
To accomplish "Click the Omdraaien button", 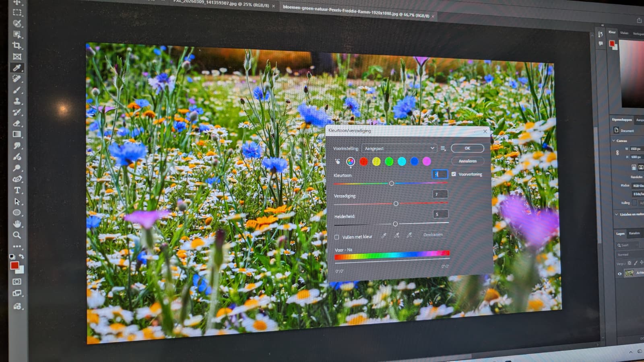I will click(433, 234).
